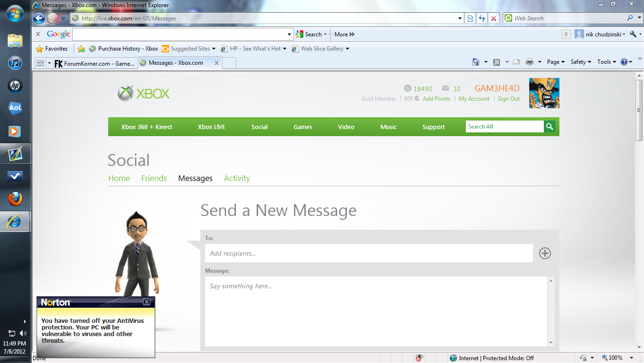The width and height of the screenshot is (644, 363).
Task: Click the Print printer icon
Action: pyautogui.click(x=530, y=62)
